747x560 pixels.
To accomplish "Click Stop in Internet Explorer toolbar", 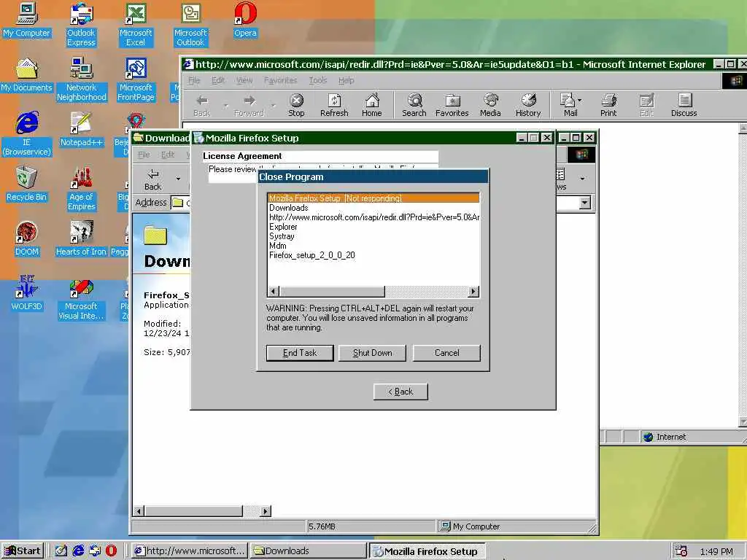I will coord(296,105).
